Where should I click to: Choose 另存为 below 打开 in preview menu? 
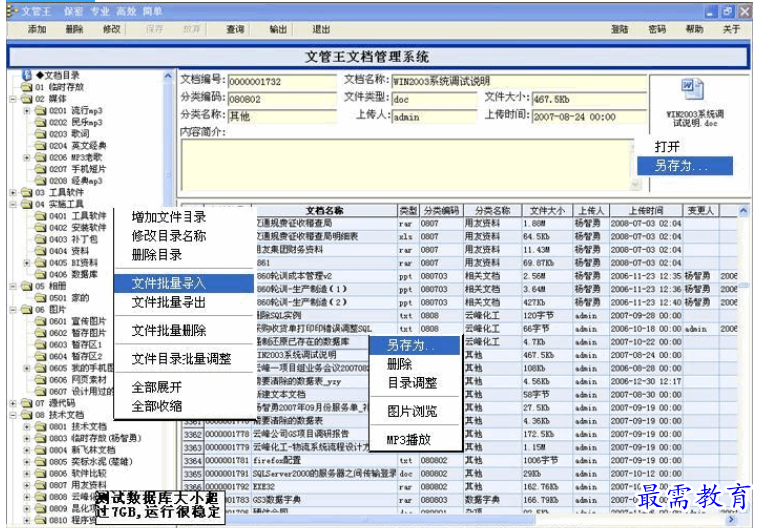pyautogui.click(x=685, y=166)
